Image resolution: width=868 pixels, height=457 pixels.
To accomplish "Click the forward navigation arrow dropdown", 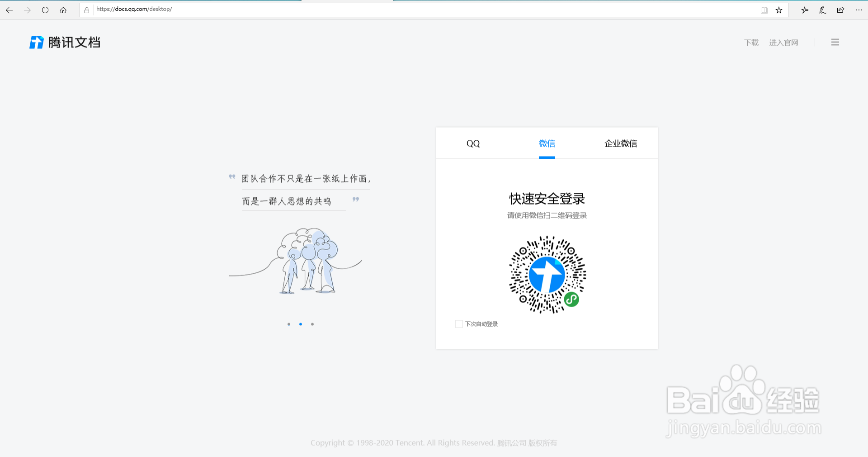I will coord(27,10).
